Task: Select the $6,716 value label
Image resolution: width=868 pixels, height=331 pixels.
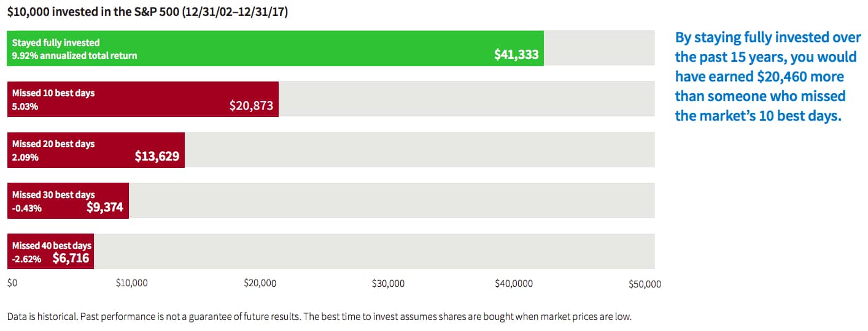Action: pos(71,258)
